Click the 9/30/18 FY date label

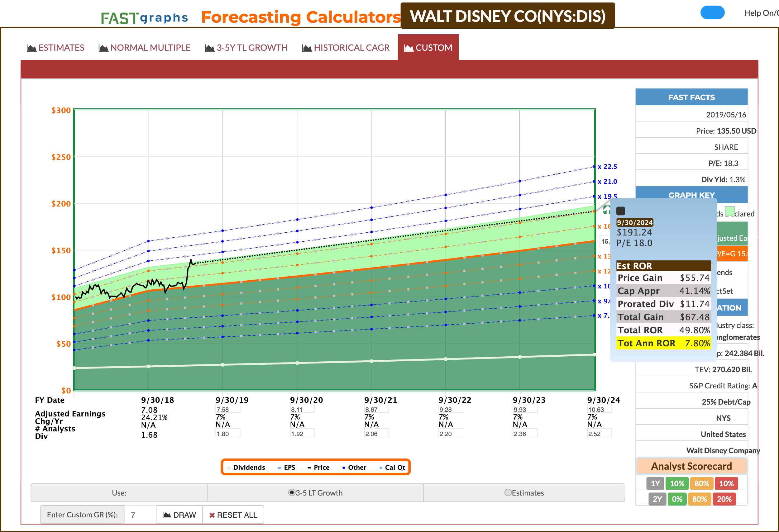[x=157, y=400]
